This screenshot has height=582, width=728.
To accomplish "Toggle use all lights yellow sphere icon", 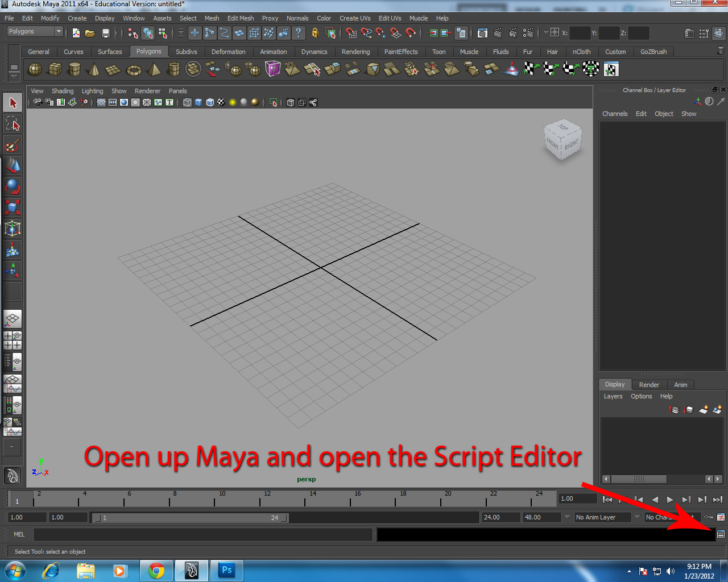I will tap(233, 102).
